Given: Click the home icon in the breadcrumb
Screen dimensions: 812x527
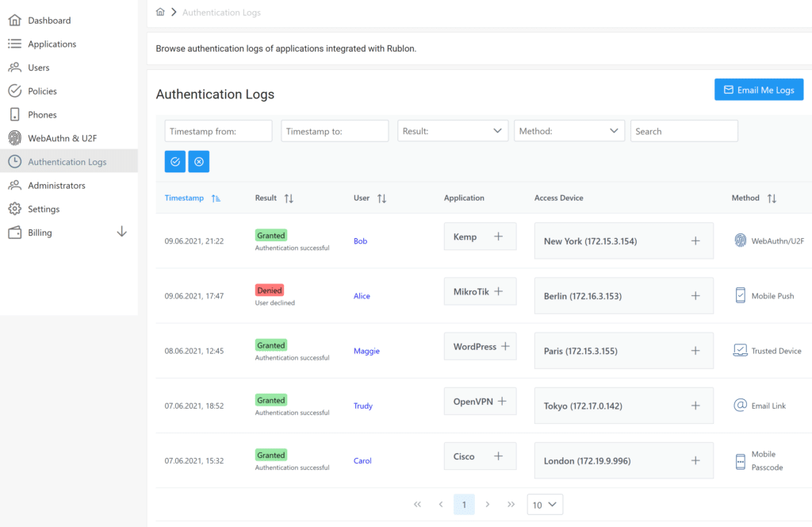Looking at the screenshot, I should pyautogui.click(x=160, y=12).
